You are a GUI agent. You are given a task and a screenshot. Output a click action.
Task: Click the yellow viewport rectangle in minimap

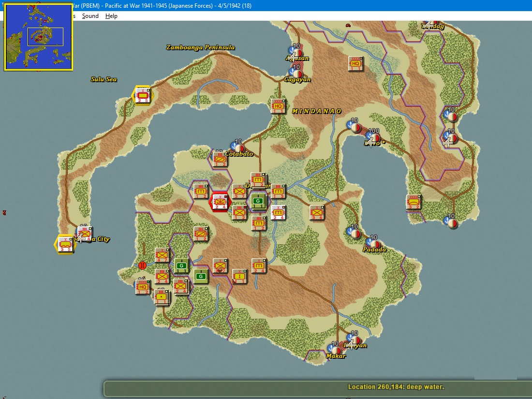(x=45, y=37)
